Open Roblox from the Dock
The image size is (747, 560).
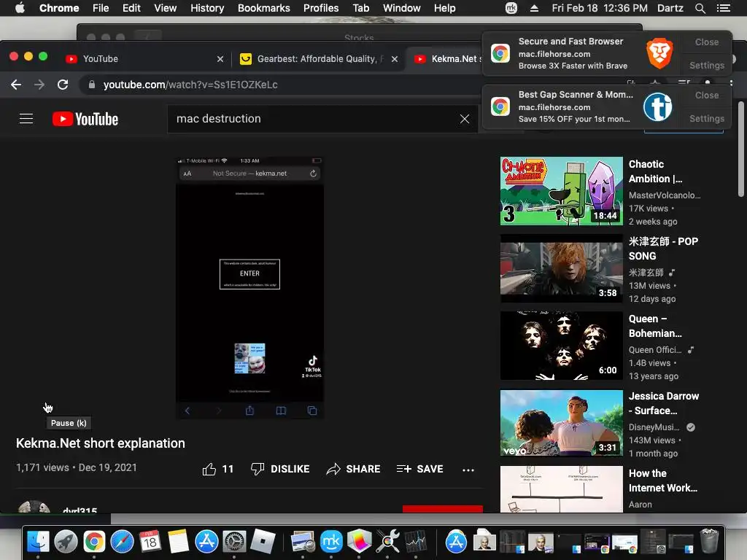[263, 542]
